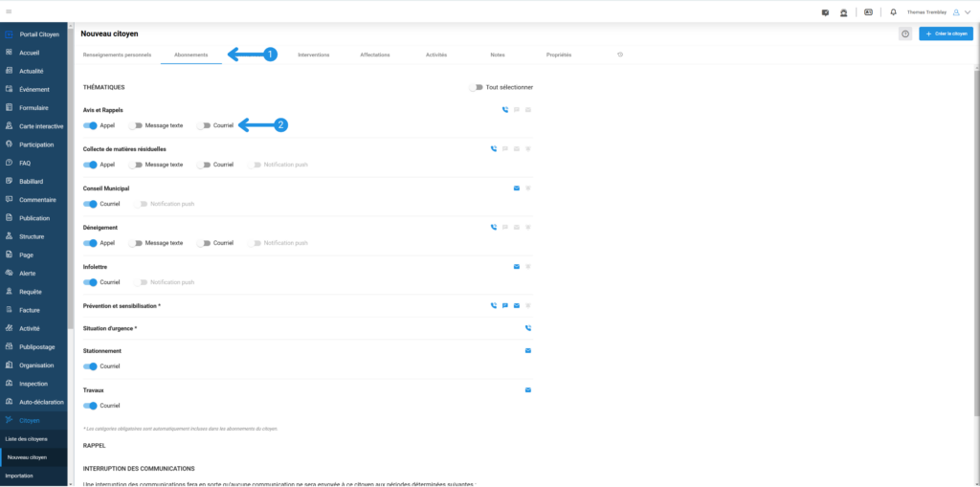980x487 pixels.
Task: Open the chat feedback icon in header
Action: [x=826, y=12]
